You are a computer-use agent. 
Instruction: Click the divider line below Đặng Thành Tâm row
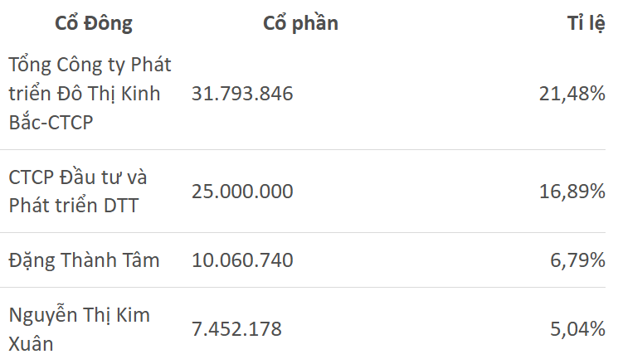pyautogui.click(x=309, y=288)
